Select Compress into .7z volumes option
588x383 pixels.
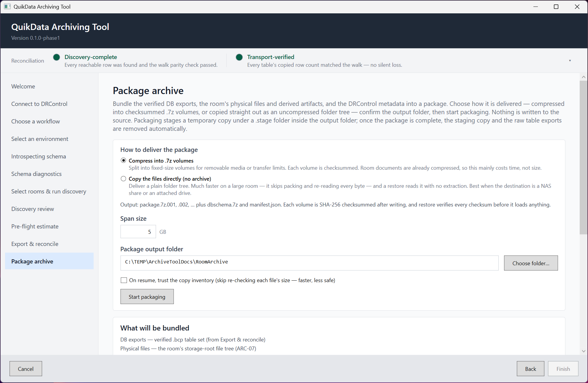(x=123, y=160)
